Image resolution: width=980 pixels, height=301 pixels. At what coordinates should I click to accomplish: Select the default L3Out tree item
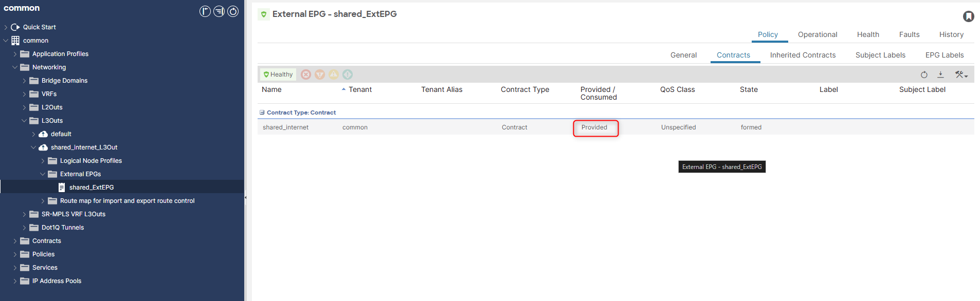click(61, 134)
